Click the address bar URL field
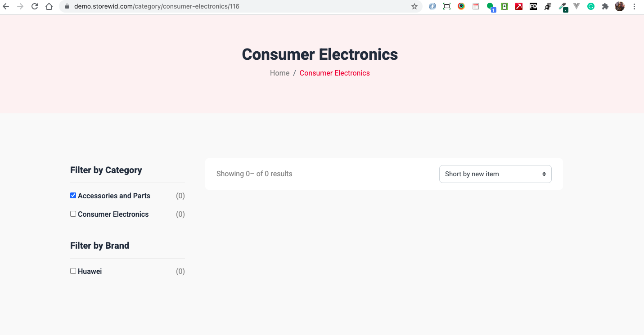644x335 pixels. [225, 7]
